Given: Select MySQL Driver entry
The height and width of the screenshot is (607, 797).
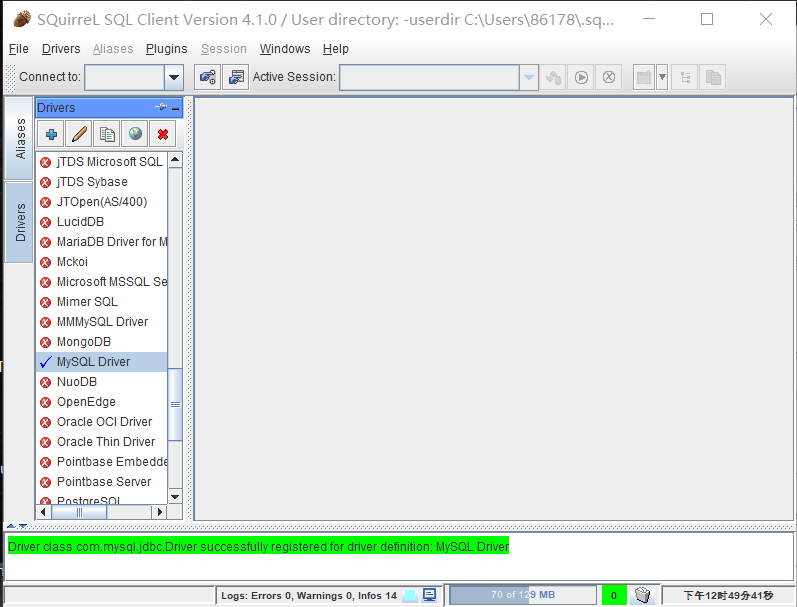Looking at the screenshot, I should [x=102, y=362].
